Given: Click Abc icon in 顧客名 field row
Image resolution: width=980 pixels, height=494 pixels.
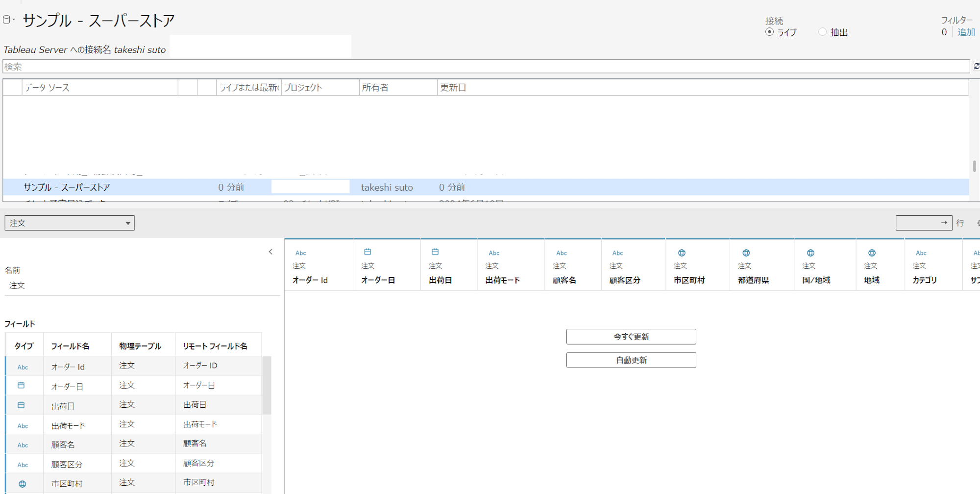Looking at the screenshot, I should (23, 445).
